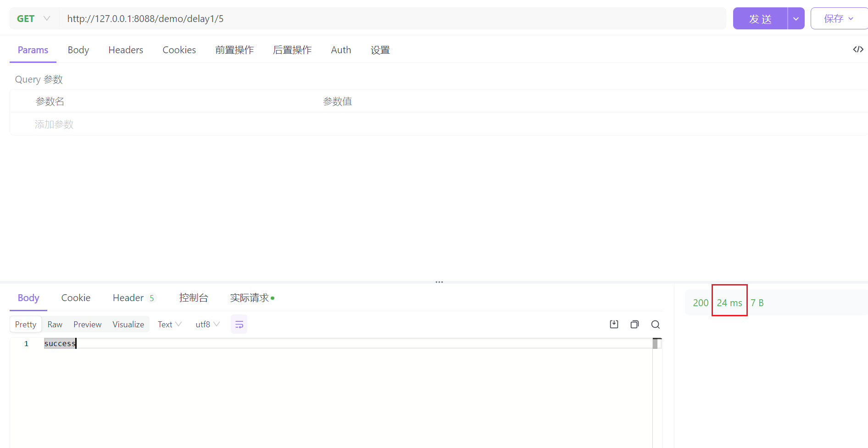The width and height of the screenshot is (868, 448).
Task: Click the success text in response
Action: (60, 343)
